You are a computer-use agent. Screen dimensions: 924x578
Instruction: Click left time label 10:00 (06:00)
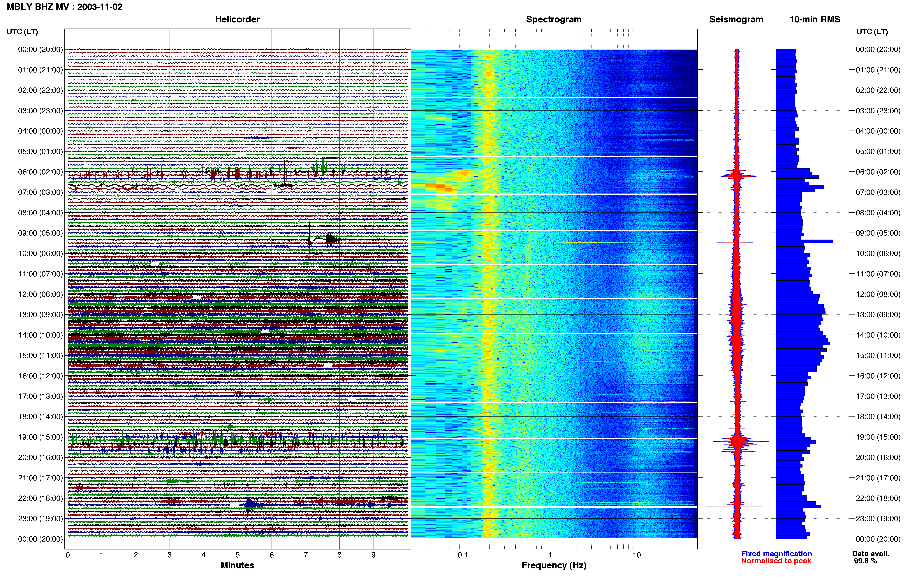pyautogui.click(x=41, y=253)
